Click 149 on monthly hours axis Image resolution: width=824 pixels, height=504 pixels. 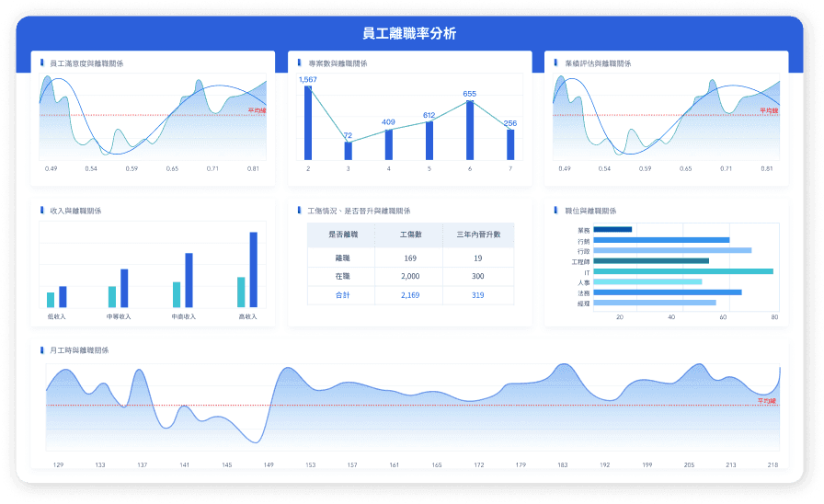coord(269,465)
